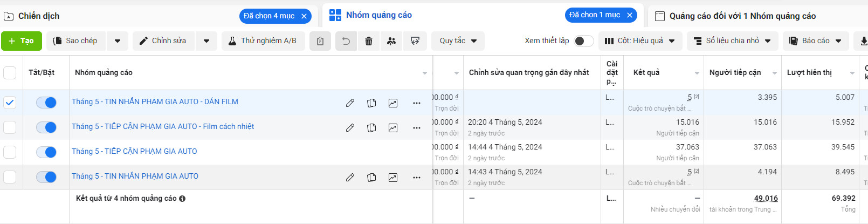Screen dimensions: 868x224
Task: Expand the Cột: Hiệu quả dropdown
Action: point(640,41)
